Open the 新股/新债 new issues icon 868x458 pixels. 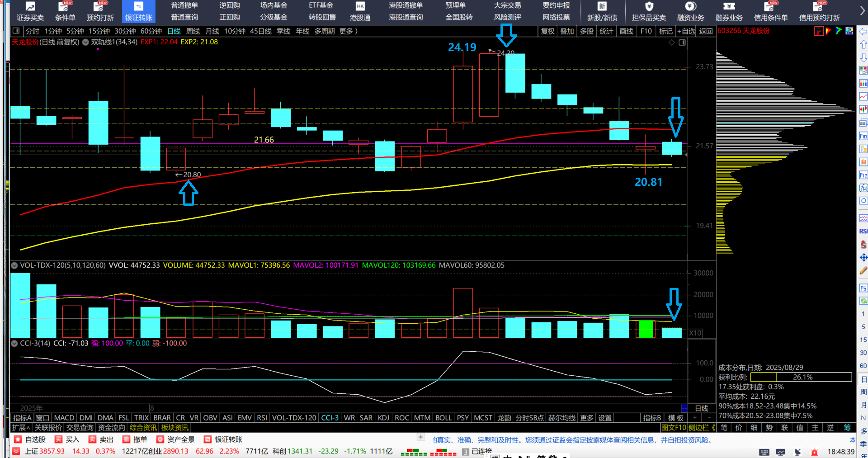pyautogui.click(x=602, y=12)
